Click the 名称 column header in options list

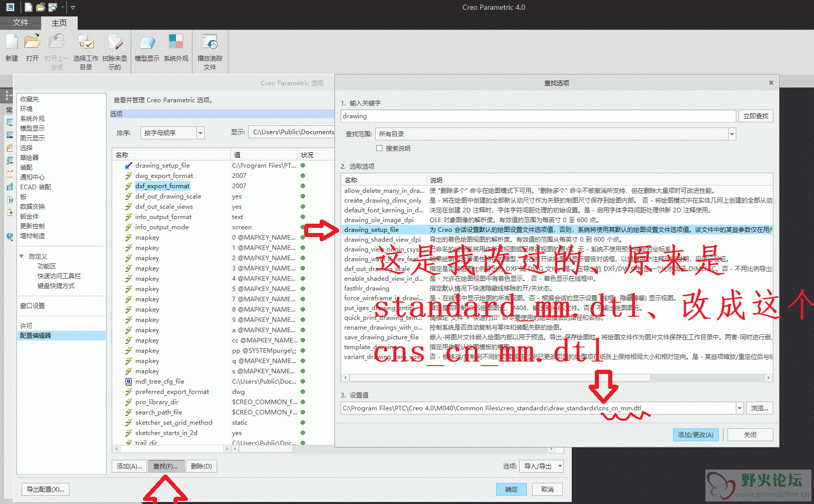click(x=171, y=155)
